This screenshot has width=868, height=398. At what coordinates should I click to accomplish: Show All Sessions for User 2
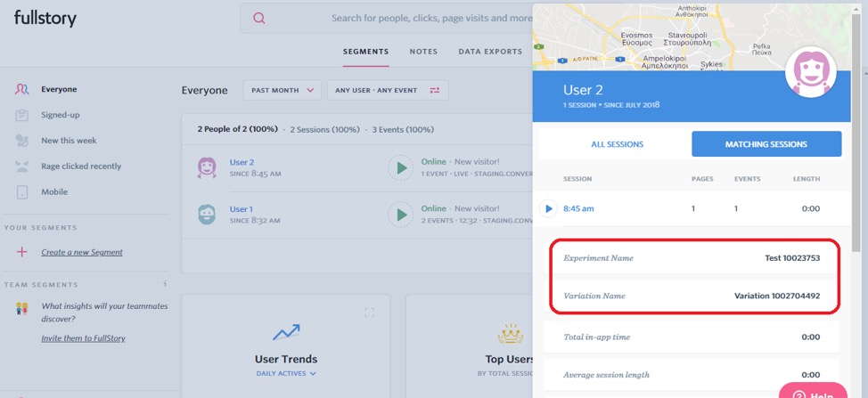tap(617, 144)
